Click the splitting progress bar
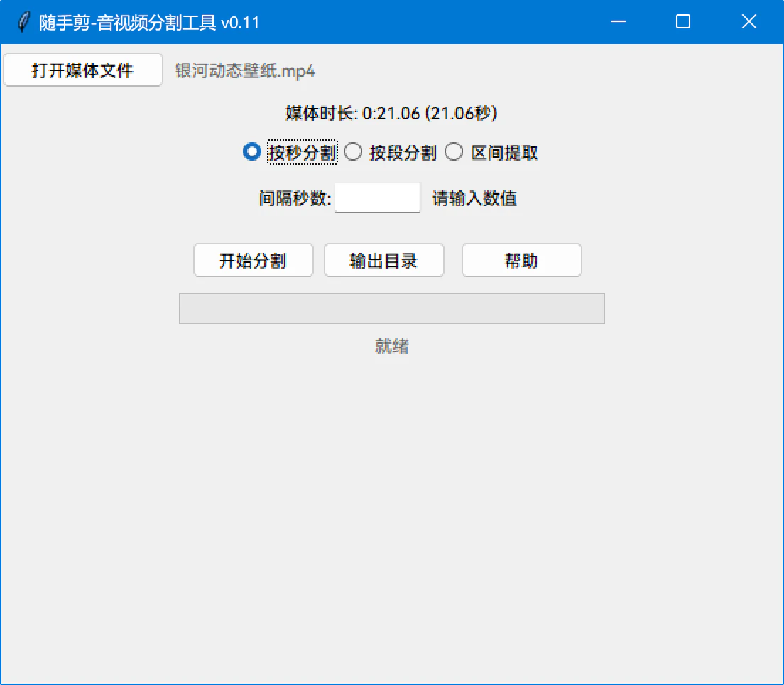This screenshot has height=685, width=784. tap(392, 308)
